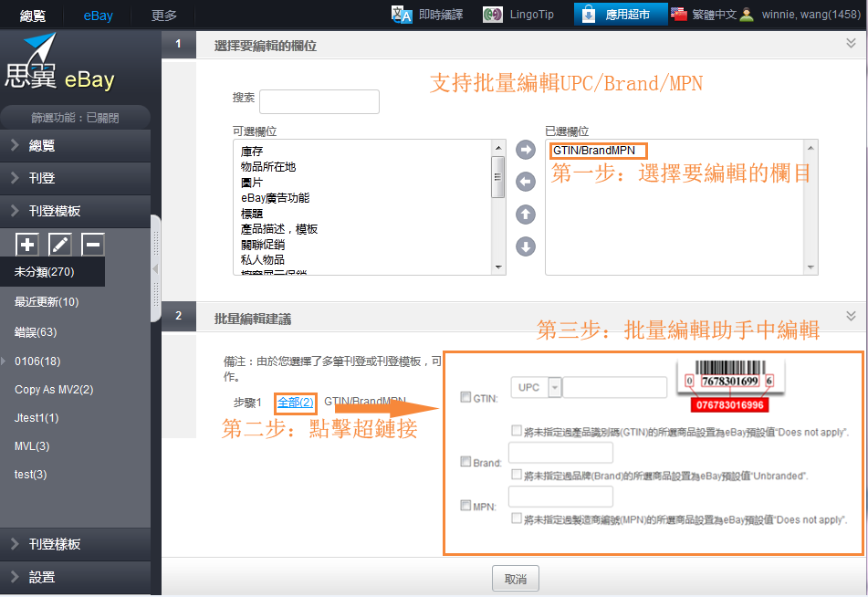Image resolution: width=868 pixels, height=597 pixels.
Task: Tick the Brand checkbox
Action: point(465,461)
